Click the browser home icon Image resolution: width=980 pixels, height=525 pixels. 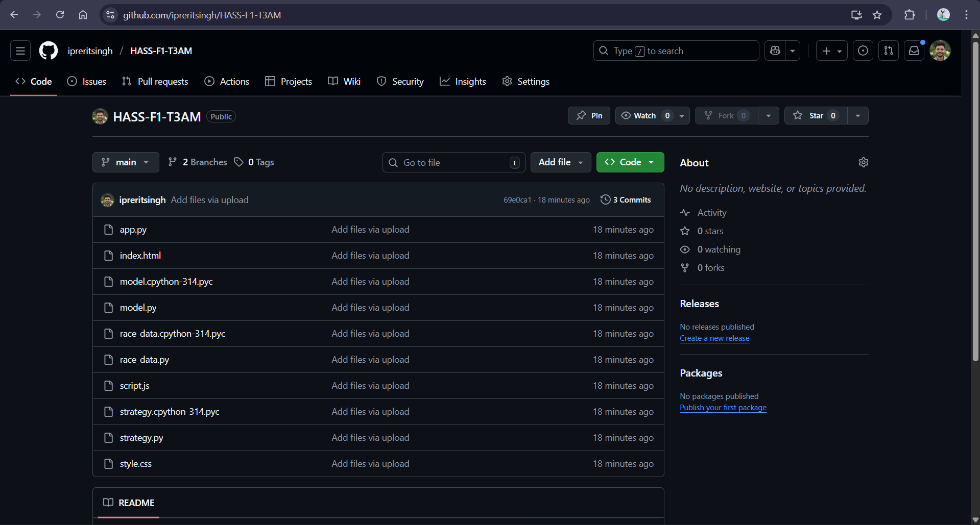tap(83, 15)
